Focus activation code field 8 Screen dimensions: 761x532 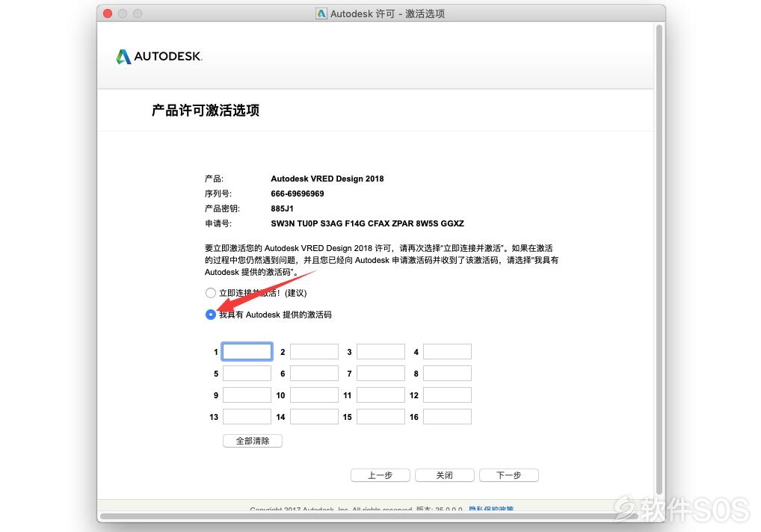pyautogui.click(x=447, y=374)
